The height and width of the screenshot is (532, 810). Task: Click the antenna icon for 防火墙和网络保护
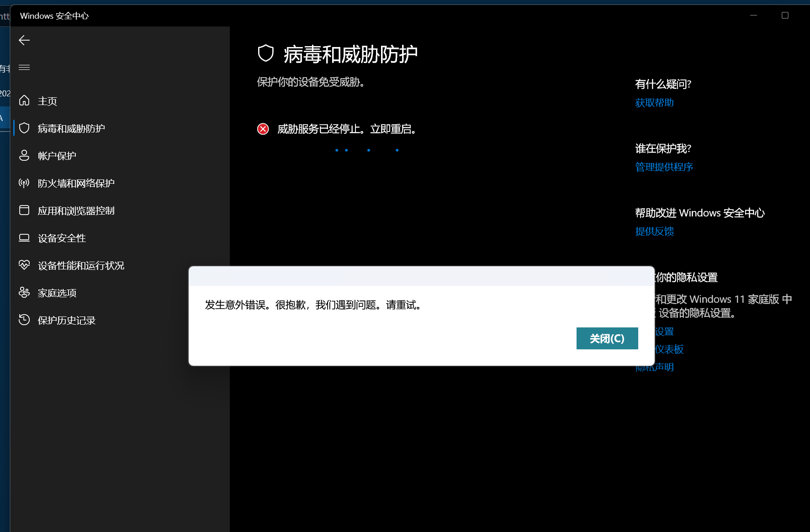click(24, 183)
